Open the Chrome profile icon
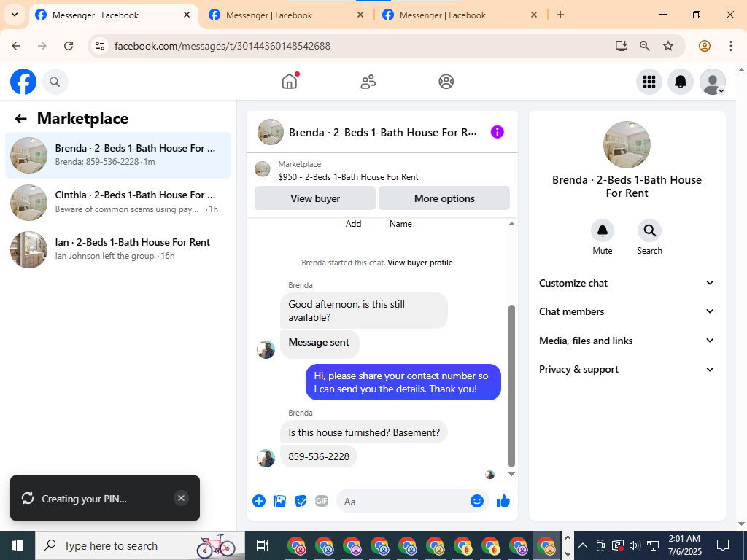 [705, 46]
